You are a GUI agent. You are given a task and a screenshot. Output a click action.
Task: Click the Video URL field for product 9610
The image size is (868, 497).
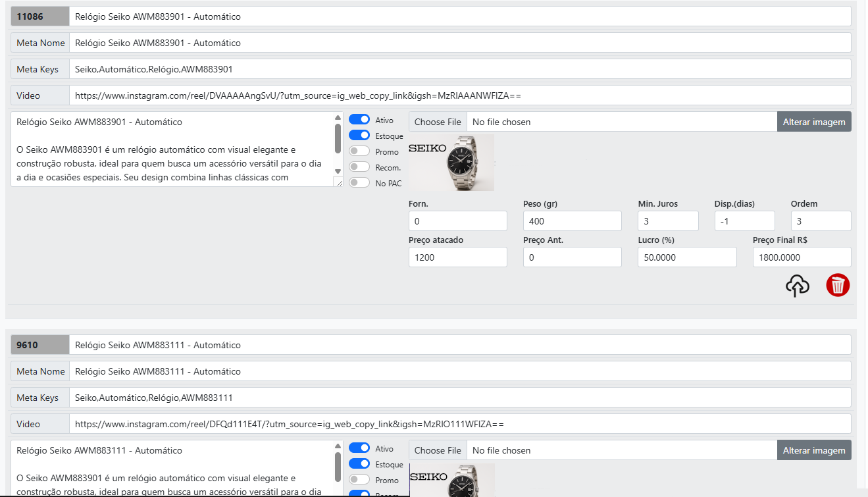point(460,424)
